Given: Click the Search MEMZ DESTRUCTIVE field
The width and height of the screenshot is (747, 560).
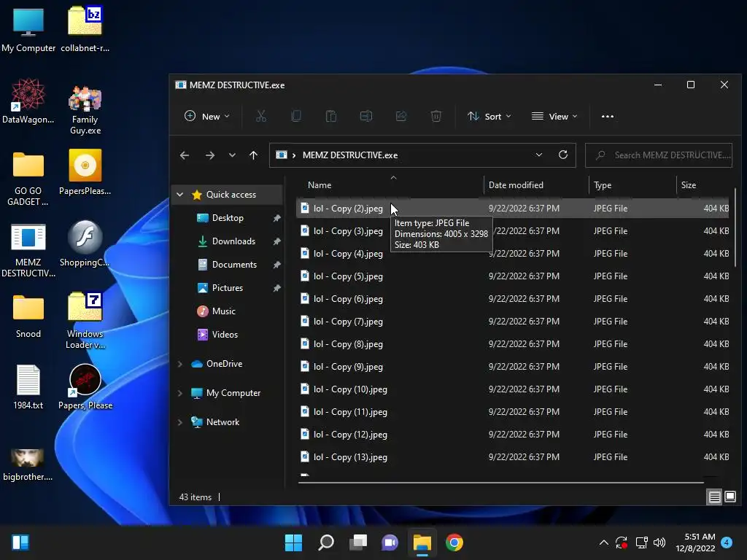Looking at the screenshot, I should click(659, 155).
